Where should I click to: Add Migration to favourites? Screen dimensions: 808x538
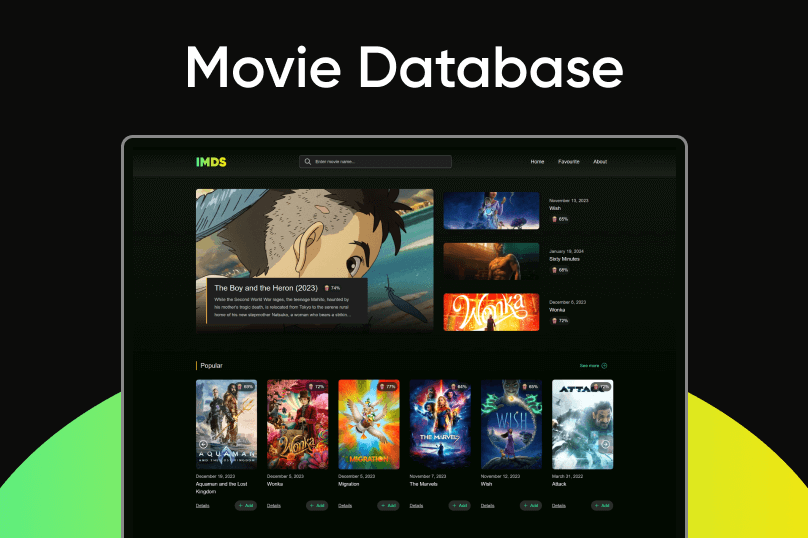(x=388, y=506)
